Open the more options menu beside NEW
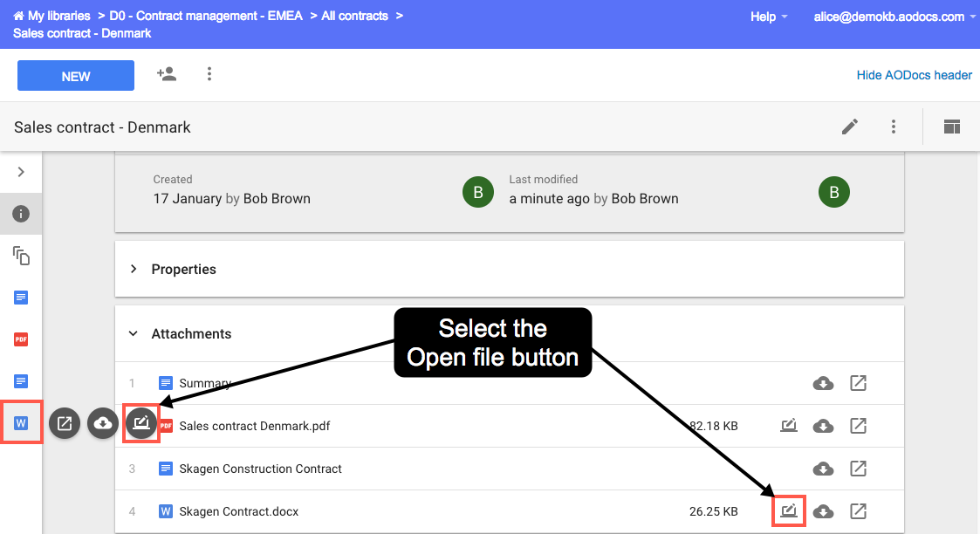 pos(209,74)
